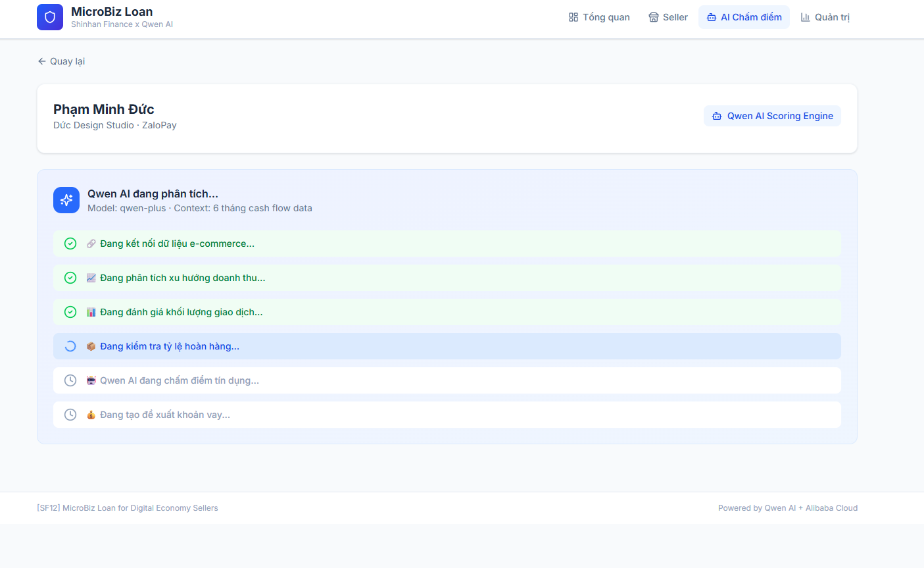Click the robot icon in Qwen AI Scoring Engine badge
Image resolution: width=924 pixels, height=568 pixels.
point(717,116)
